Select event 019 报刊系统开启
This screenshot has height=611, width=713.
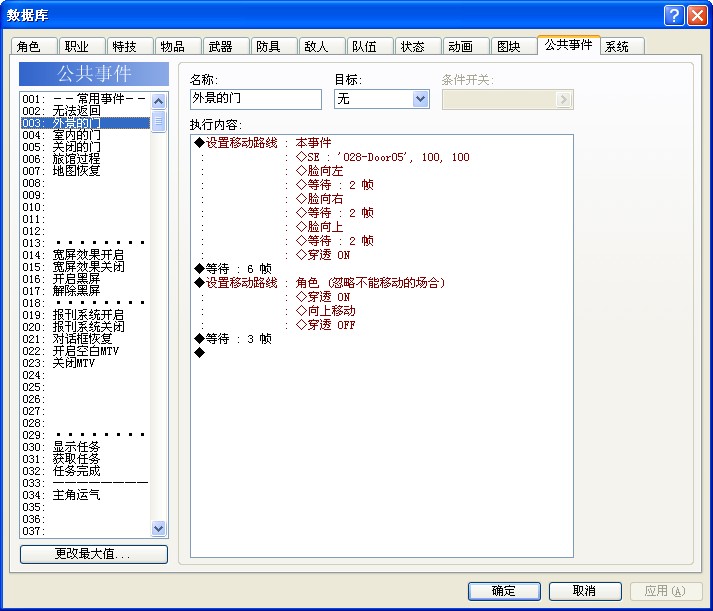(x=85, y=315)
